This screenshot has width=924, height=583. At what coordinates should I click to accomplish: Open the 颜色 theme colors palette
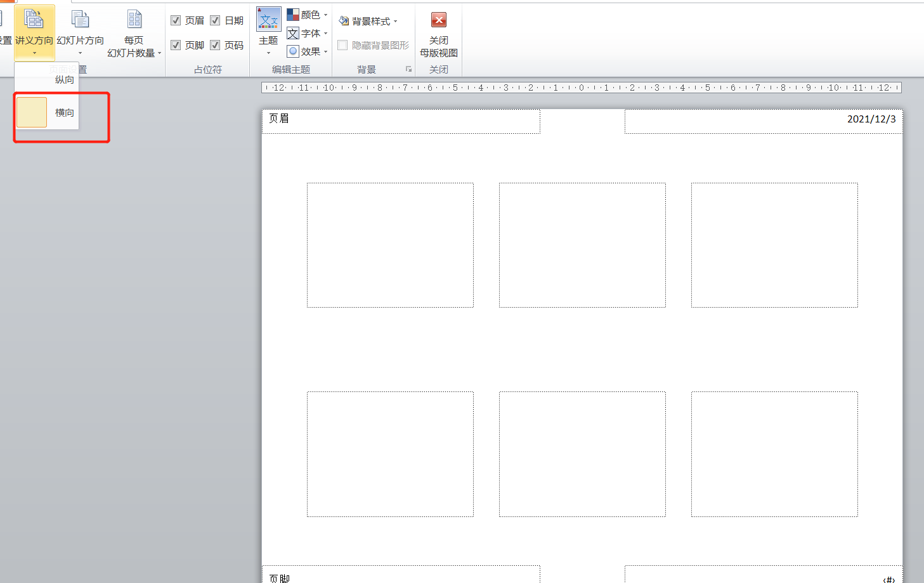point(308,15)
